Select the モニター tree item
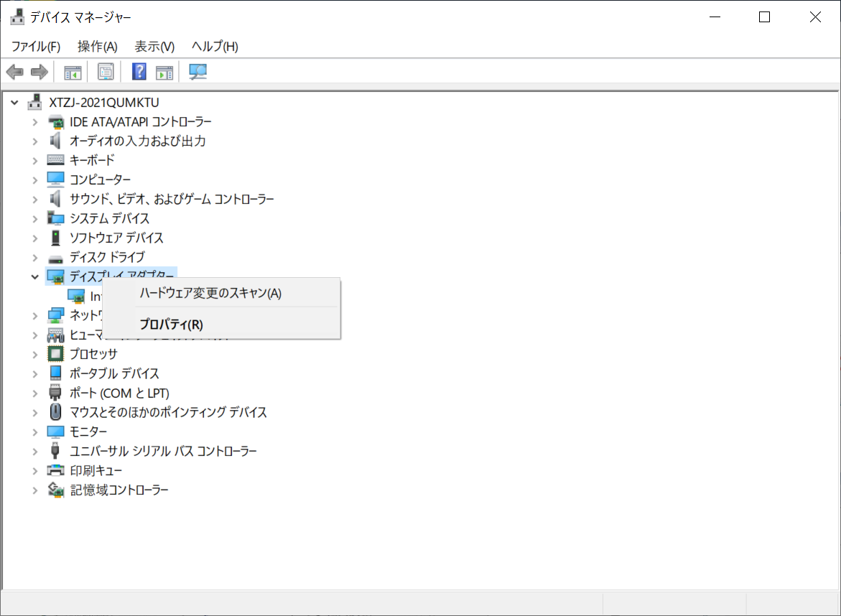 tap(88, 431)
